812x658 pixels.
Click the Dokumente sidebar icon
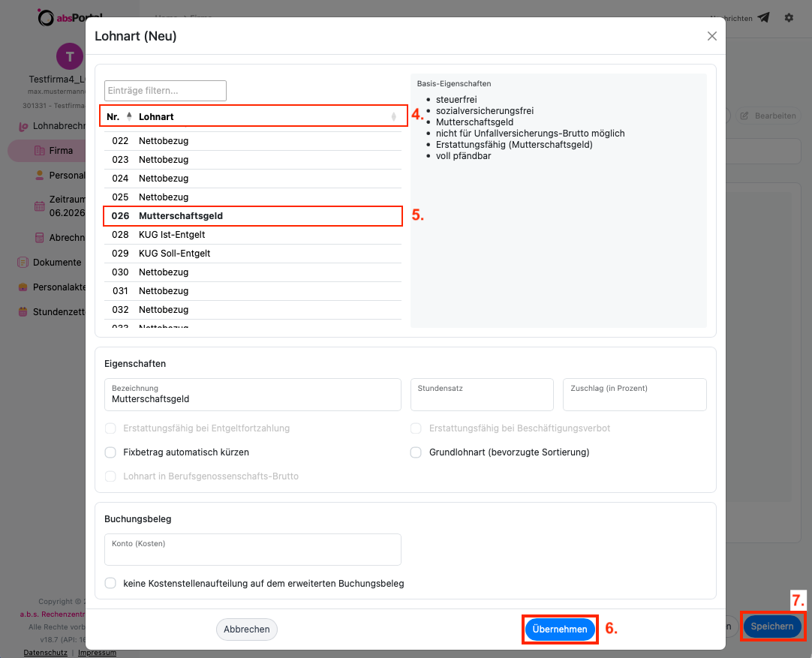tap(23, 263)
